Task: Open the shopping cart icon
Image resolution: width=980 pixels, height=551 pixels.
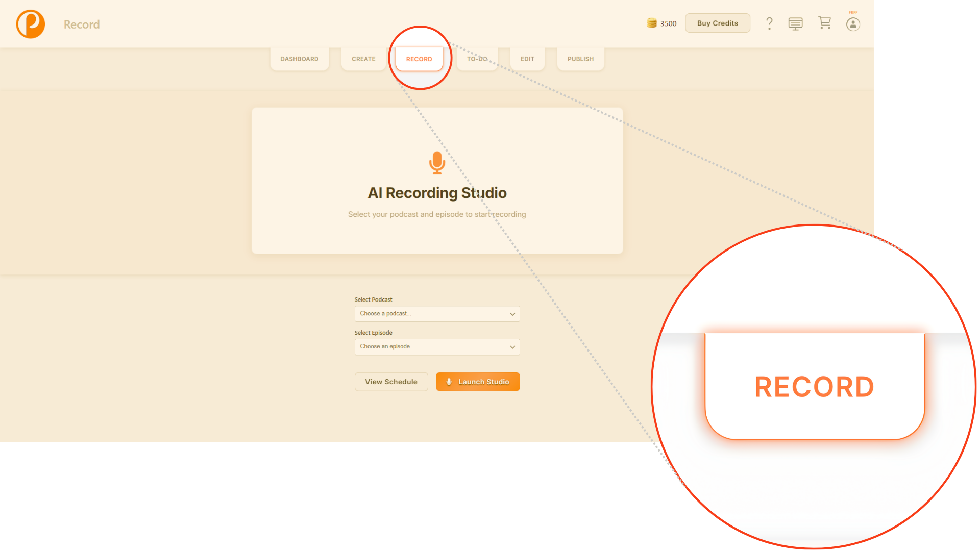Action: [824, 23]
